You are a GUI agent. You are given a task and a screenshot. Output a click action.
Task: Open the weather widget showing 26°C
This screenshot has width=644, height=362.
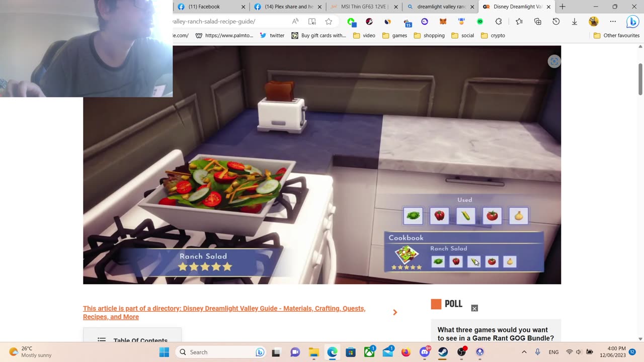click(x=31, y=352)
